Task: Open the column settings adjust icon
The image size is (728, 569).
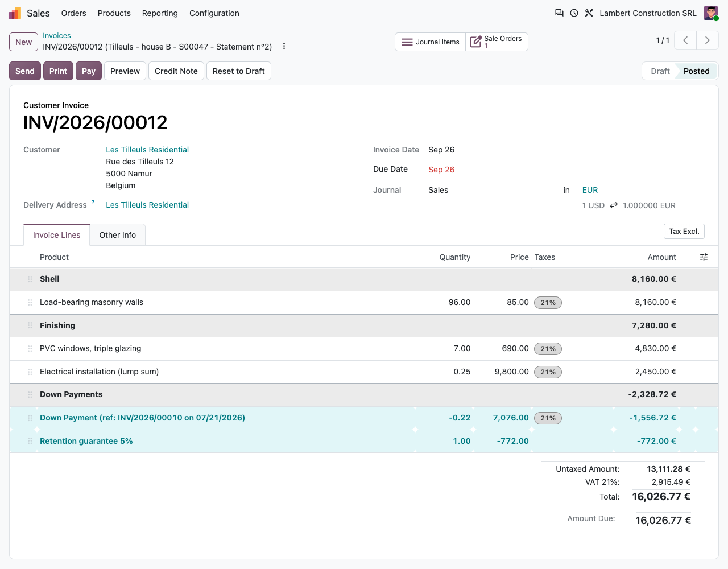Action: pyautogui.click(x=704, y=257)
